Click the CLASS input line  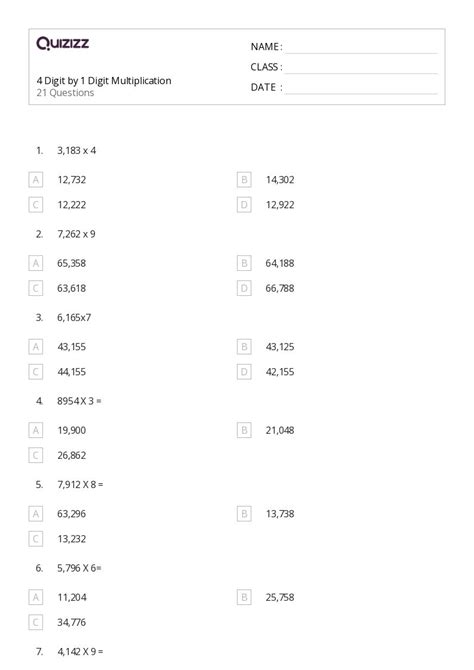(x=362, y=68)
